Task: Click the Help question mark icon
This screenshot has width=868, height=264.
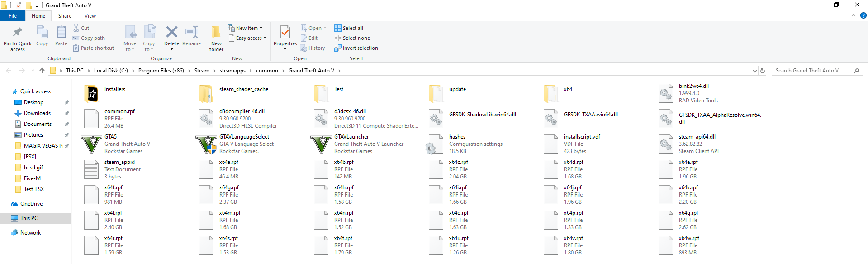Action: 863,15
